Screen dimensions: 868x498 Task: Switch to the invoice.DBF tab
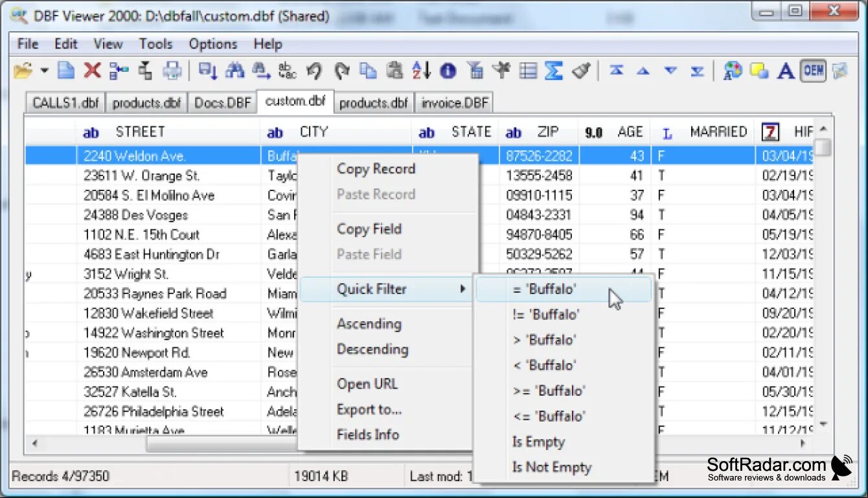(x=454, y=103)
